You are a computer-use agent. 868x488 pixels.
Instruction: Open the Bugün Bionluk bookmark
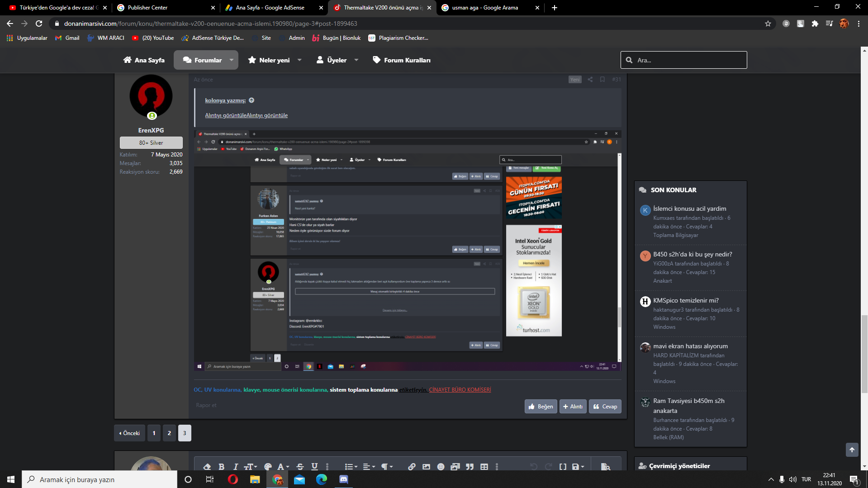[x=337, y=38]
